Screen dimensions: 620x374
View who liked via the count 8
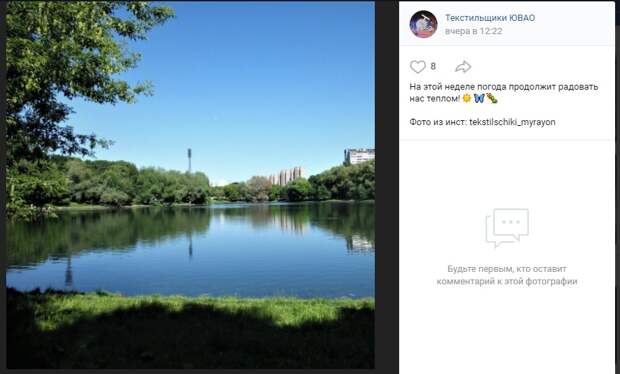[x=433, y=66]
